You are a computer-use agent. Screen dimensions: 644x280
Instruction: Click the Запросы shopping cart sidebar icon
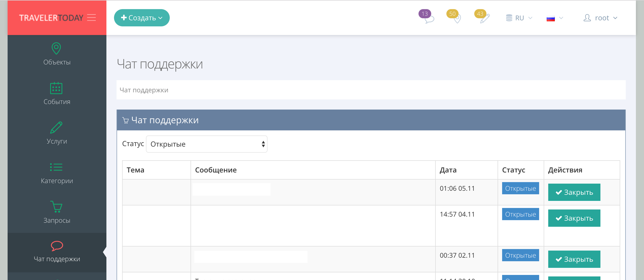coord(56,207)
